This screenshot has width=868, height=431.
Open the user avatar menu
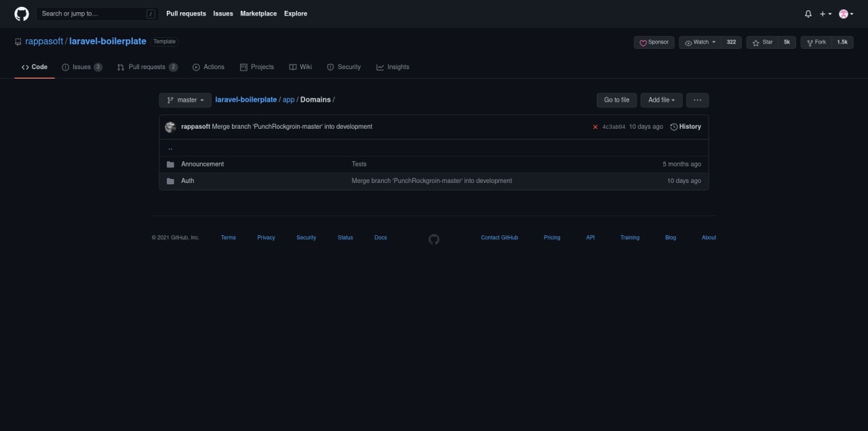coord(846,14)
